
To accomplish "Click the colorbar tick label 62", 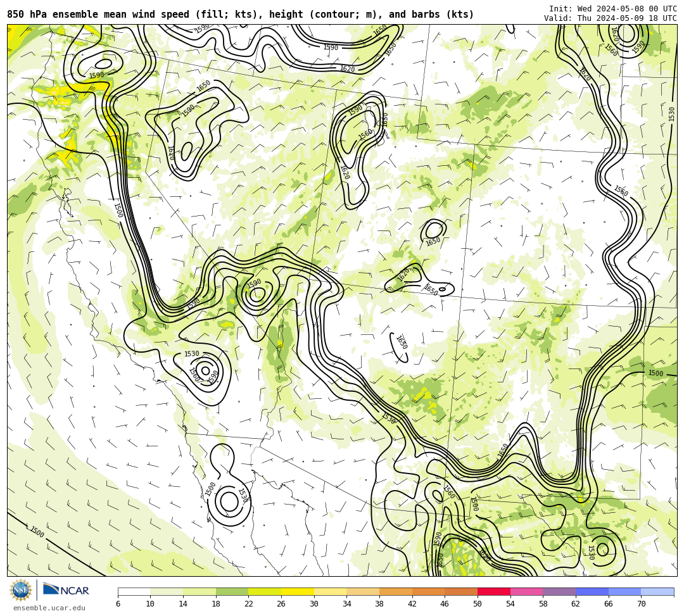I will (576, 604).
